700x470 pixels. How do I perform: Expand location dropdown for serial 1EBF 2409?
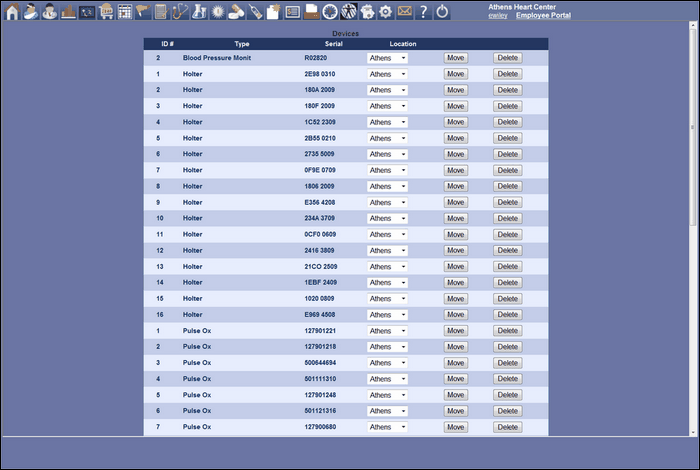pos(387,283)
